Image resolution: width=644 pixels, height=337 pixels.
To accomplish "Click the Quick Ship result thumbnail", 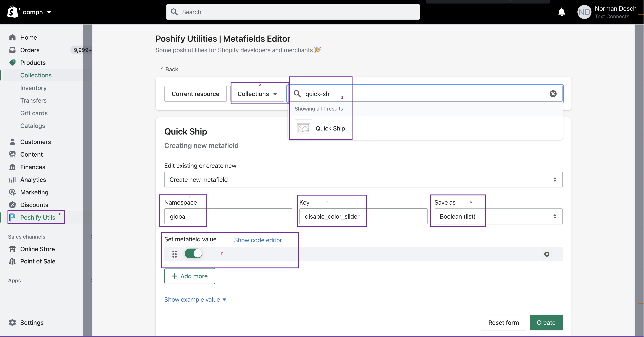I will [x=303, y=128].
